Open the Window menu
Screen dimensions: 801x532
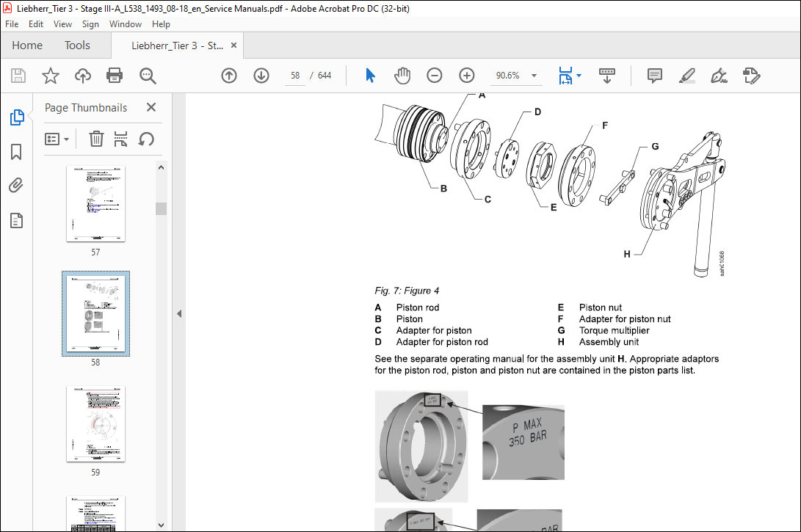pos(125,24)
